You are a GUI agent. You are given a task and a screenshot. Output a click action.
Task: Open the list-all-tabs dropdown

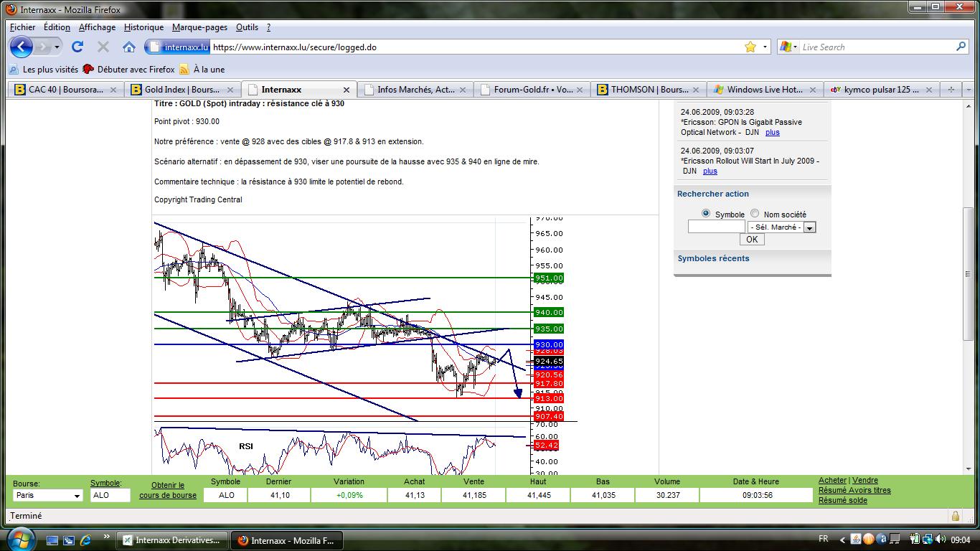coord(967,90)
